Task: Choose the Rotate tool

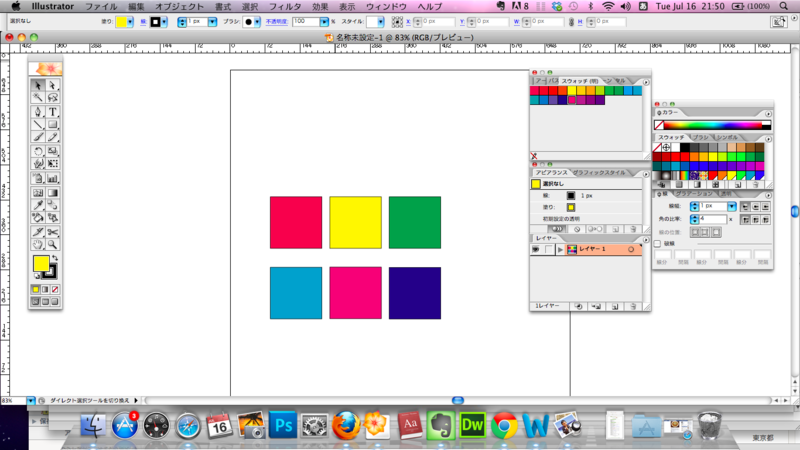Action: [38, 151]
